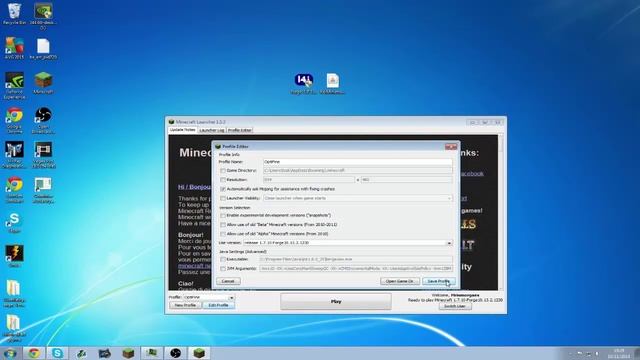Click the Game Directory path field
The height and width of the screenshot is (360, 640).
pyautogui.click(x=358, y=171)
